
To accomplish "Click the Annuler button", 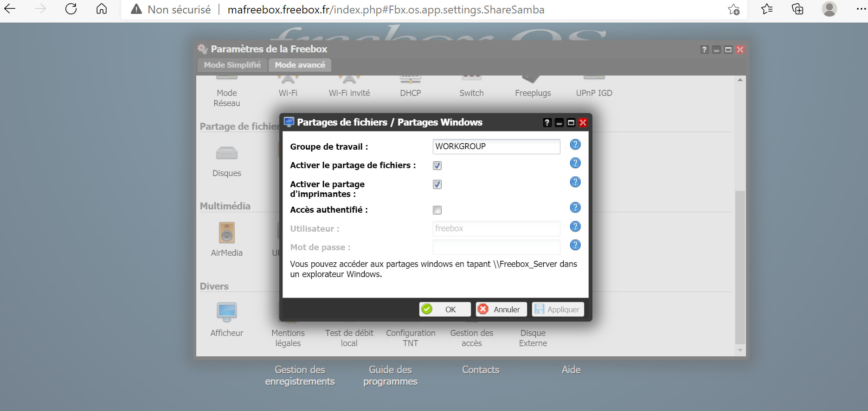I will coord(502,309).
